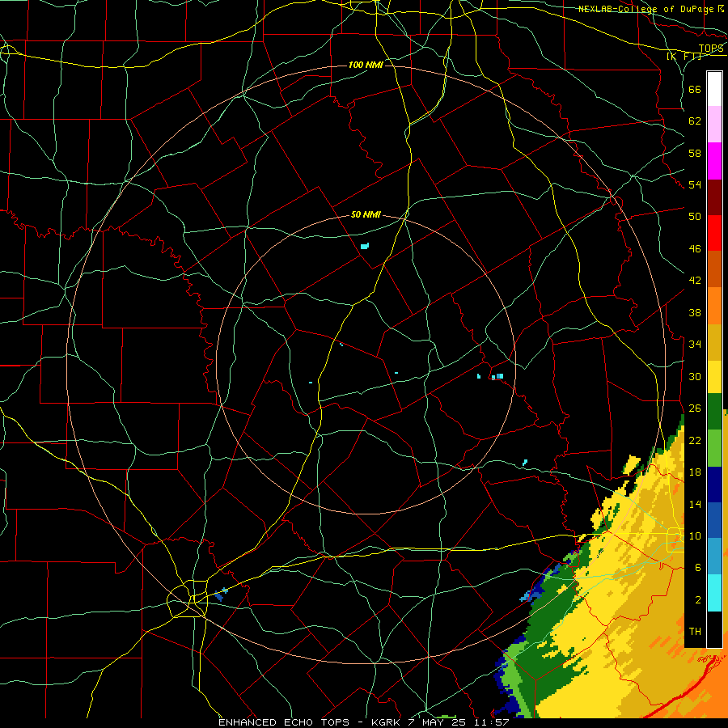
Task: Click the light blue legend swatch
Action: click(714, 557)
